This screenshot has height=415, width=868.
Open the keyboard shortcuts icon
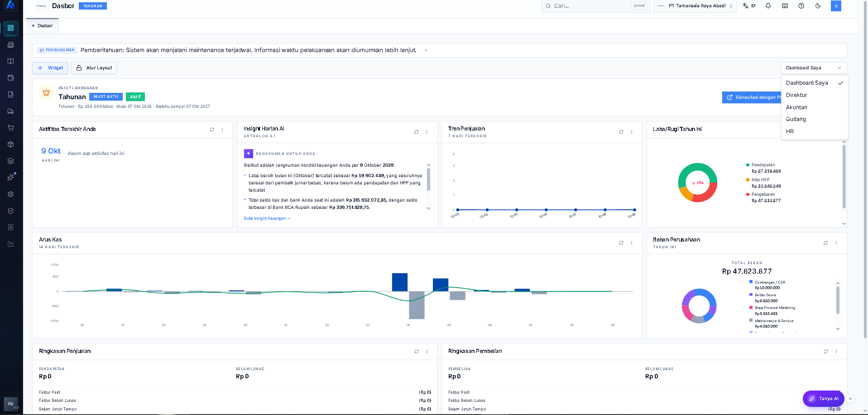785,6
